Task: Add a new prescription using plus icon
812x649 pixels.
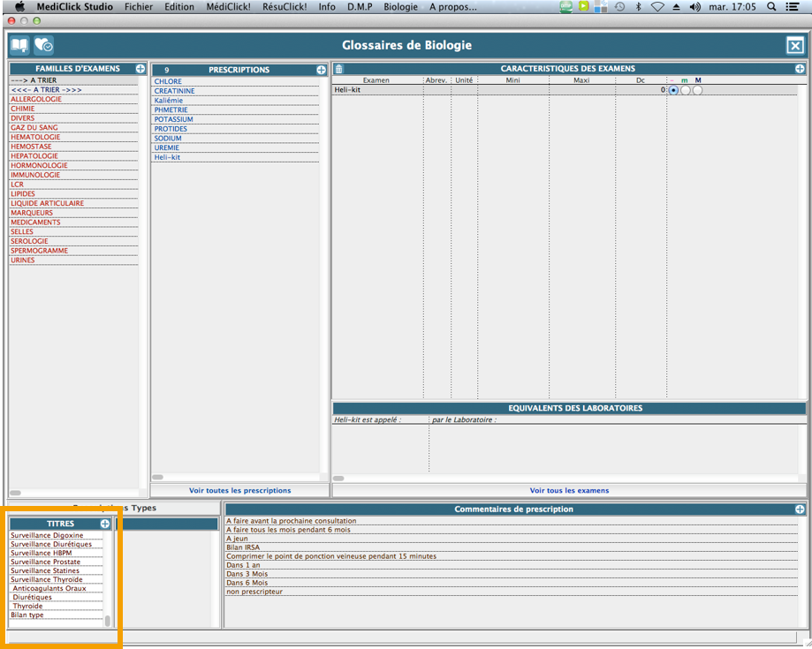Action: pyautogui.click(x=321, y=70)
